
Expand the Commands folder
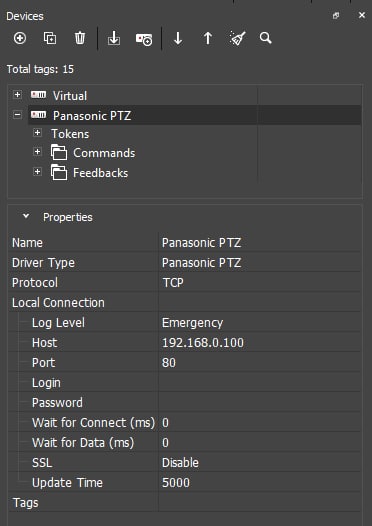[38, 152]
